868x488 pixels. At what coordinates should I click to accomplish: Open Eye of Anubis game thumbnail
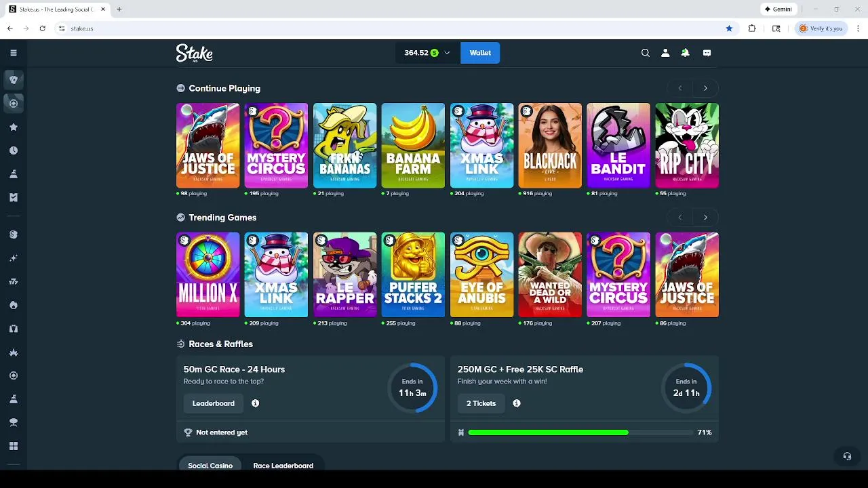[x=481, y=275]
